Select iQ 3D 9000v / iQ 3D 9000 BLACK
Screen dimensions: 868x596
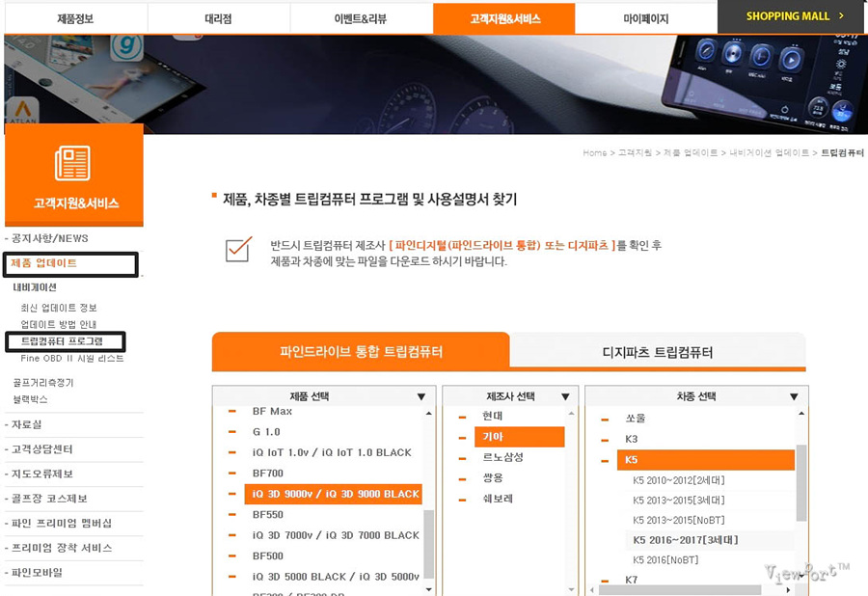tap(334, 494)
